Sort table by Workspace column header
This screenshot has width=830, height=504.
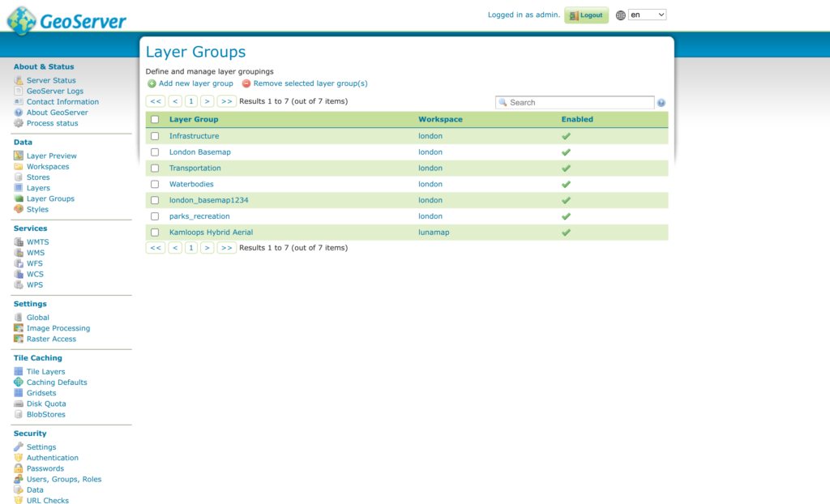pyautogui.click(x=440, y=119)
